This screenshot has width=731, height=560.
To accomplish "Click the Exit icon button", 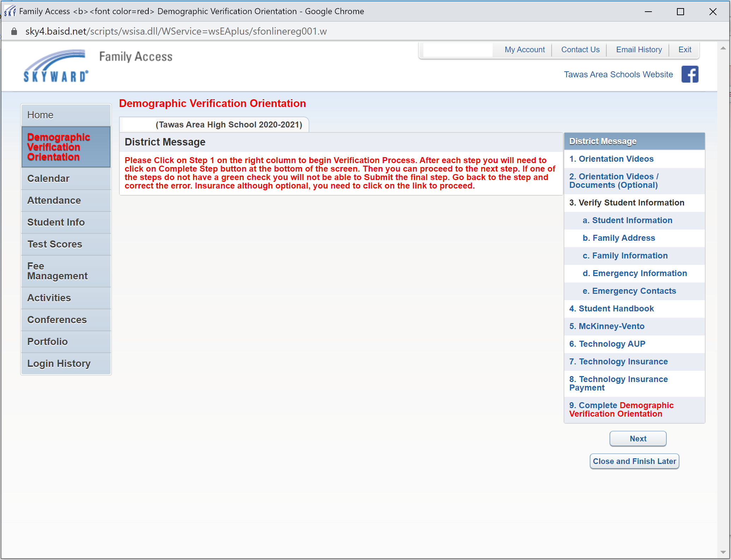I will tap(684, 49).
